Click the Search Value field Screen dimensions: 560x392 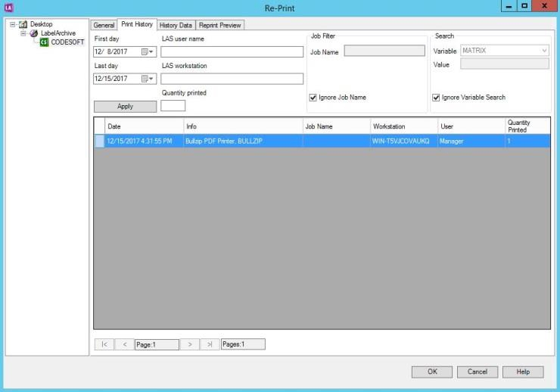504,64
